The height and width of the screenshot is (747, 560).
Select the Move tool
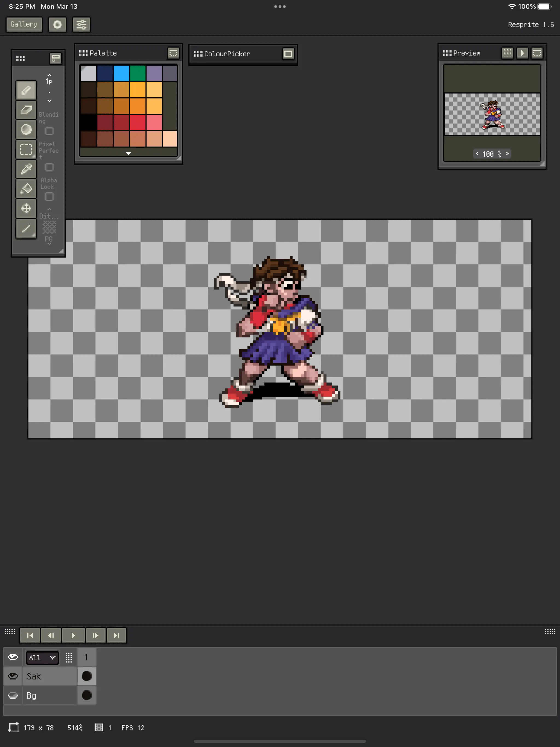[26, 208]
